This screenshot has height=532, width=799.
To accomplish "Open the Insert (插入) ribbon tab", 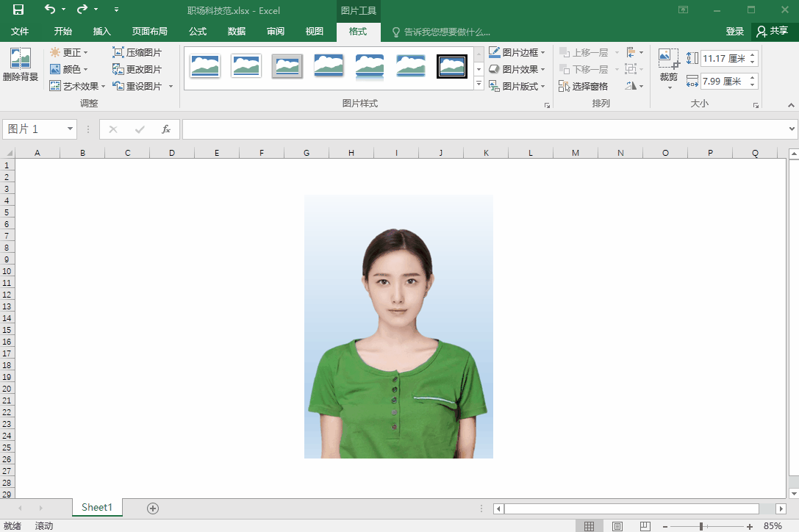I will [x=102, y=32].
